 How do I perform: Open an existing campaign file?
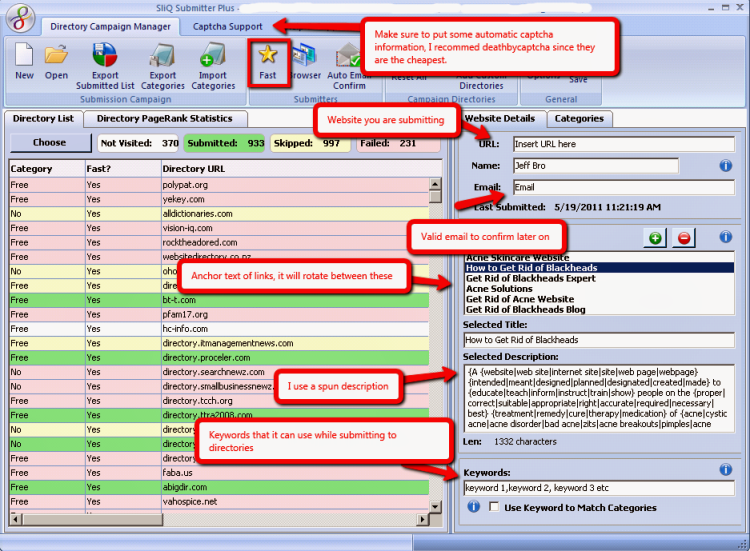coord(56,61)
